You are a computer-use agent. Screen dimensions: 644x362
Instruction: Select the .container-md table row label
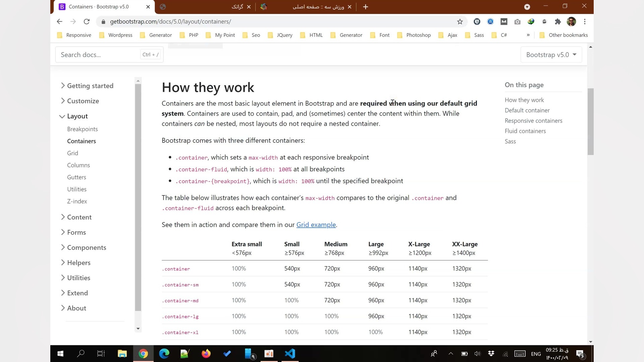[x=180, y=301]
